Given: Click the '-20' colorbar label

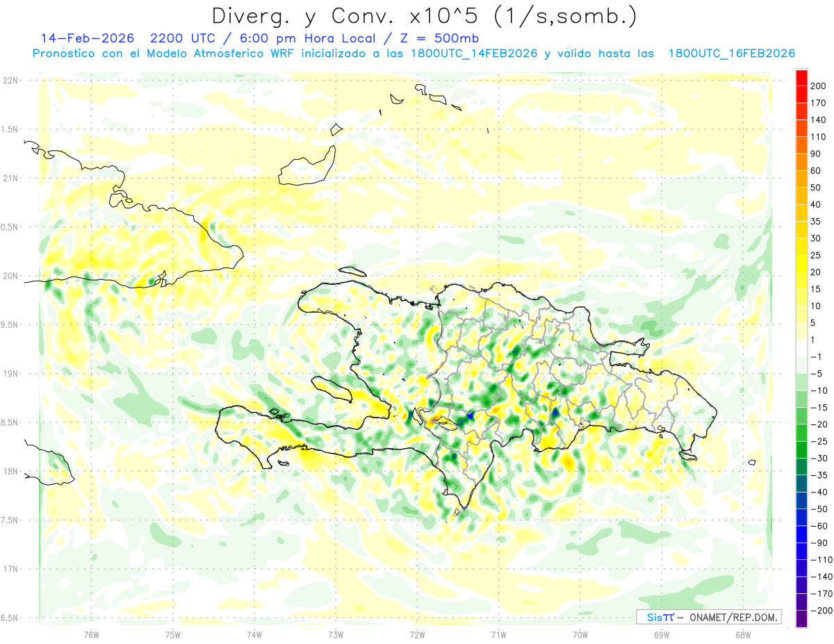Looking at the screenshot, I should click(819, 424).
